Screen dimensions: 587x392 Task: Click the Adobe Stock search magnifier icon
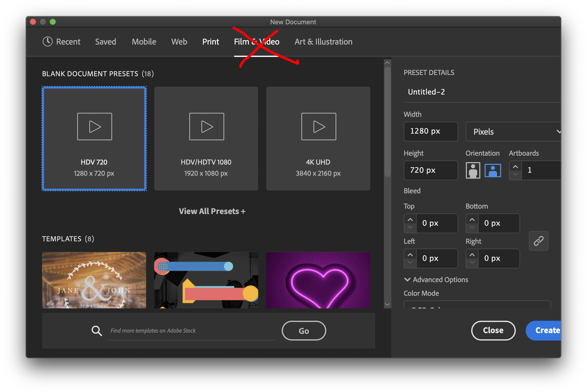97,330
